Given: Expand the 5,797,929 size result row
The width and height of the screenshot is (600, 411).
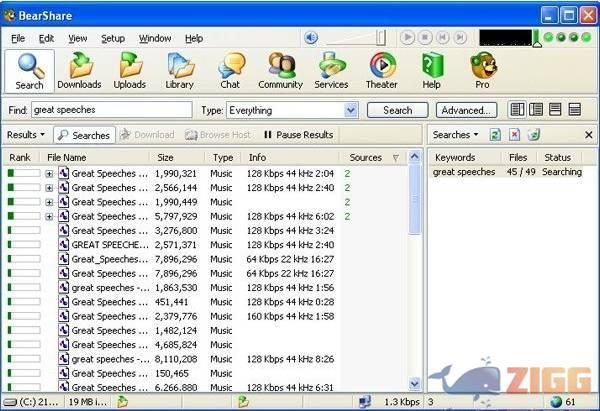Looking at the screenshot, I should coord(49,217).
